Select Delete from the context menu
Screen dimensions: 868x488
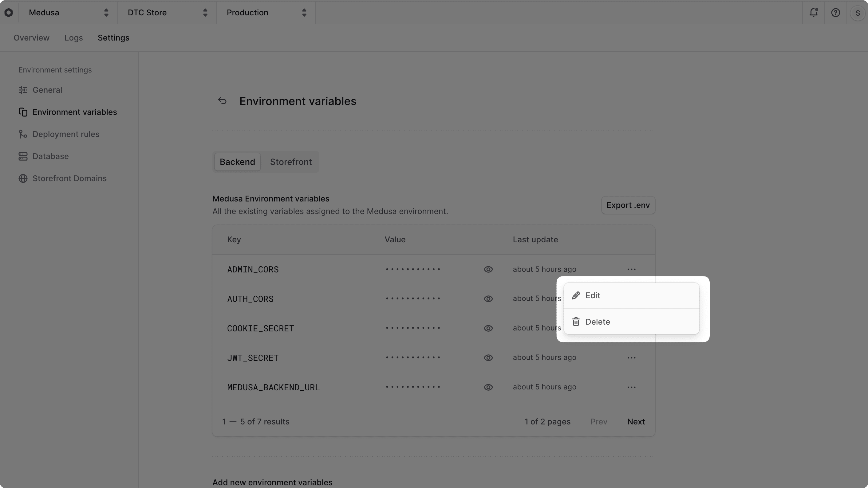[598, 322]
